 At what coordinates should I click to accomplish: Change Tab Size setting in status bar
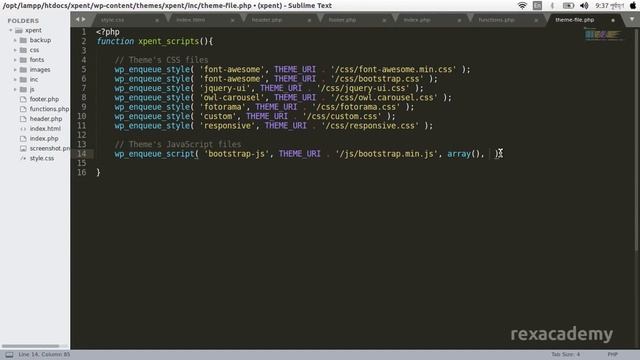pyautogui.click(x=565, y=354)
